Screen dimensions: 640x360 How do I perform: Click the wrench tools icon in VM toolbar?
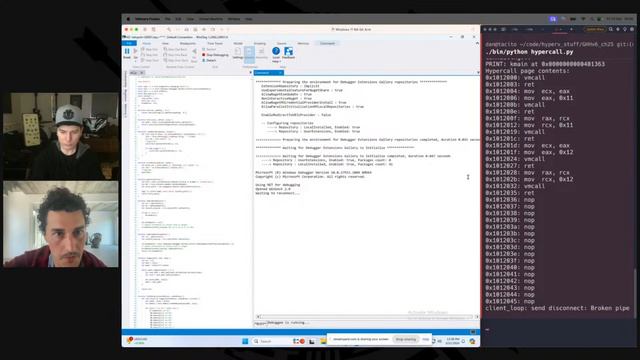click(169, 29)
